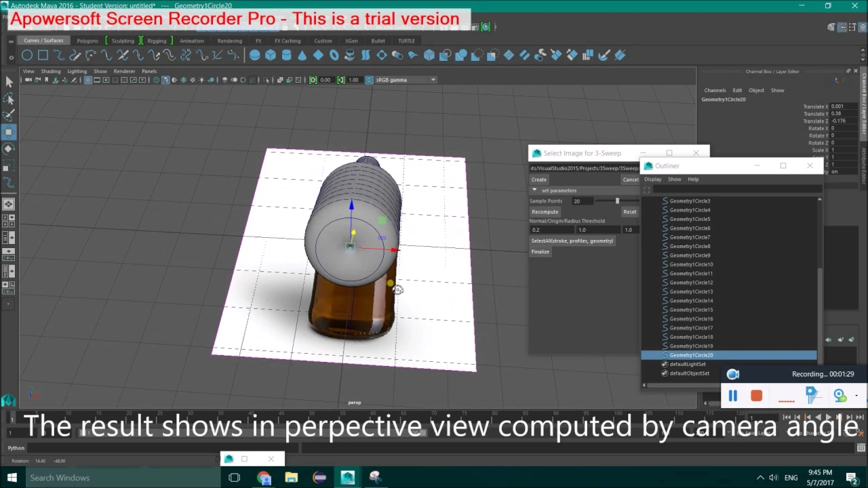The height and width of the screenshot is (488, 868).
Task: Open the Windows Start menu
Action: (12, 478)
